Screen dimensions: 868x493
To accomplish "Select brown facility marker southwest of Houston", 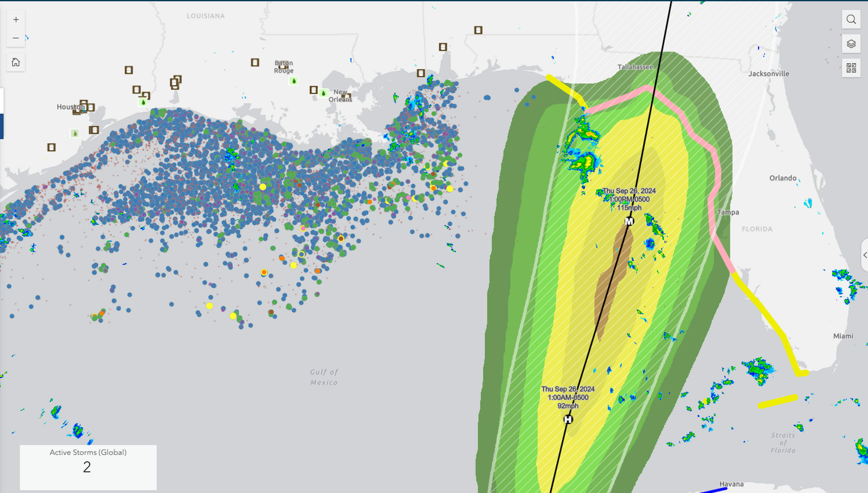I will coord(51,147).
